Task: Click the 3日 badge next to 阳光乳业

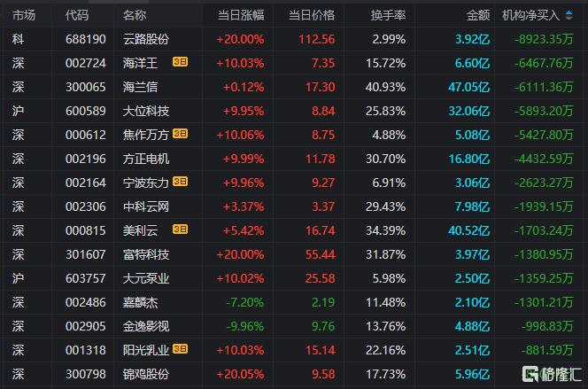Action: pos(180,349)
